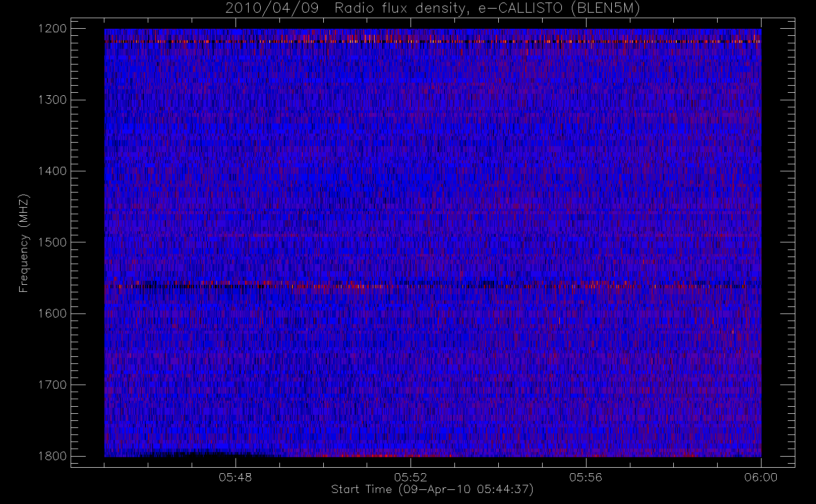
Task: Click the 'Frequency (MHz)' axis label
Action: pos(24,243)
